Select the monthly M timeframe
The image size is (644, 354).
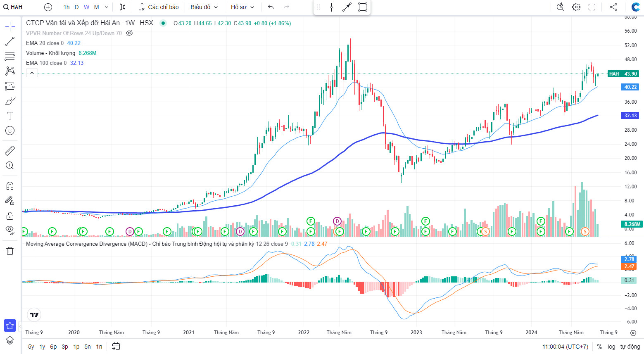(x=96, y=7)
